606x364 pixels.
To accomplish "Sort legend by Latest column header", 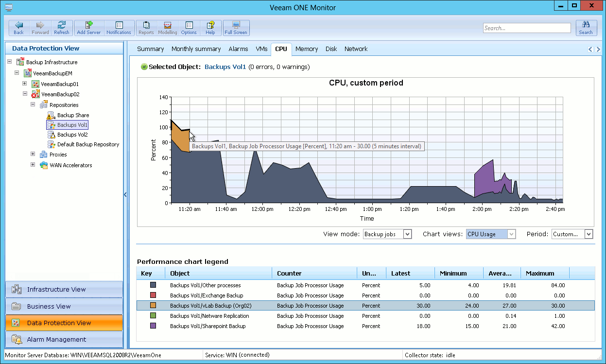I will tap(411, 273).
